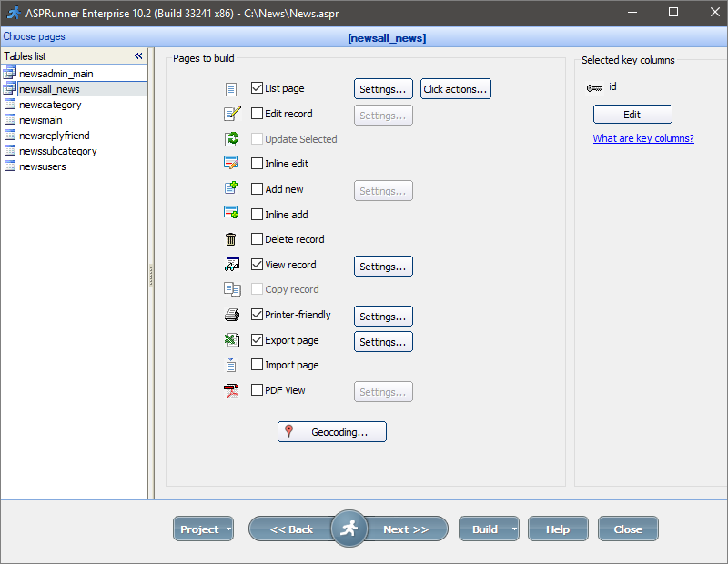
Task: Collapse the Tables list panel
Action: [x=138, y=55]
